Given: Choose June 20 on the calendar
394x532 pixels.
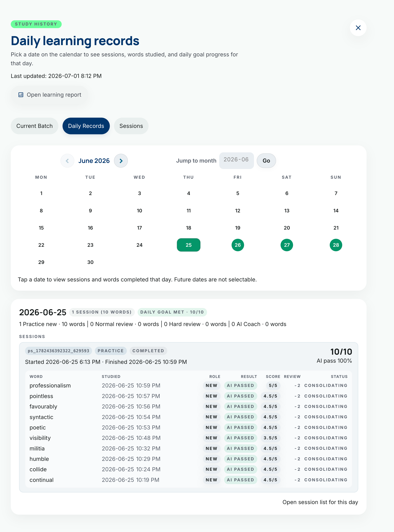Looking at the screenshot, I should click(287, 228).
